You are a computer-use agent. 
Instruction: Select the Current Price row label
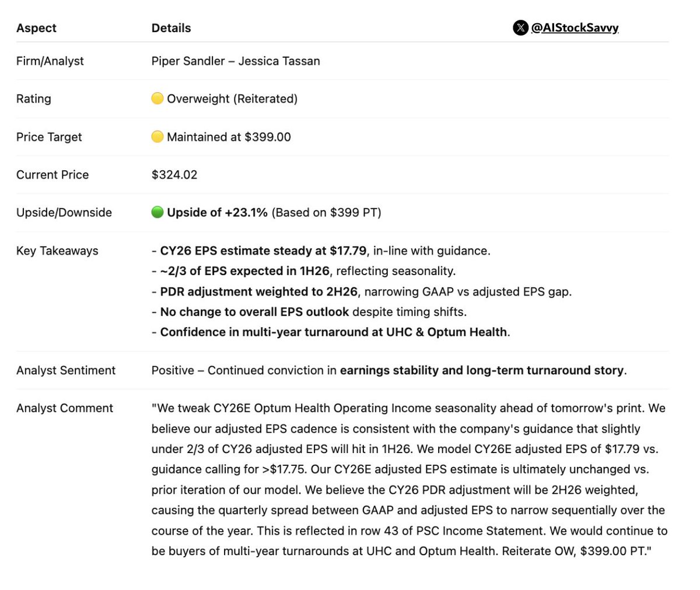(52, 174)
